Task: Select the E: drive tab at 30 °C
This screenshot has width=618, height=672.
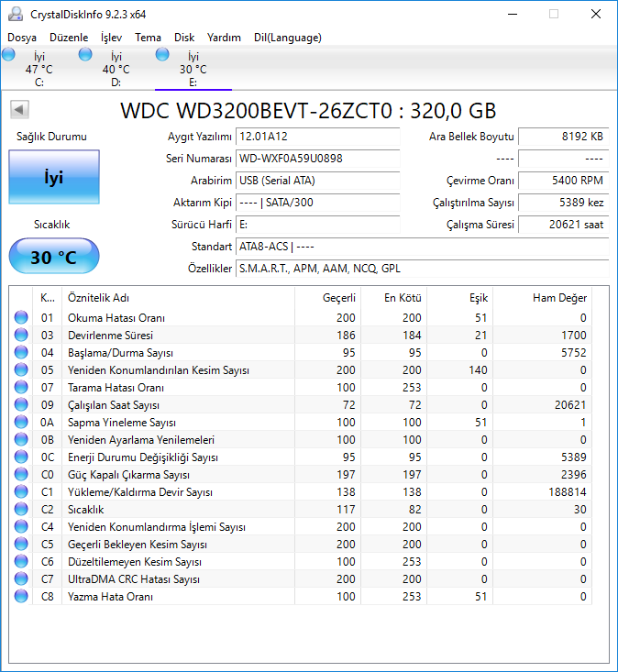Action: (193, 69)
